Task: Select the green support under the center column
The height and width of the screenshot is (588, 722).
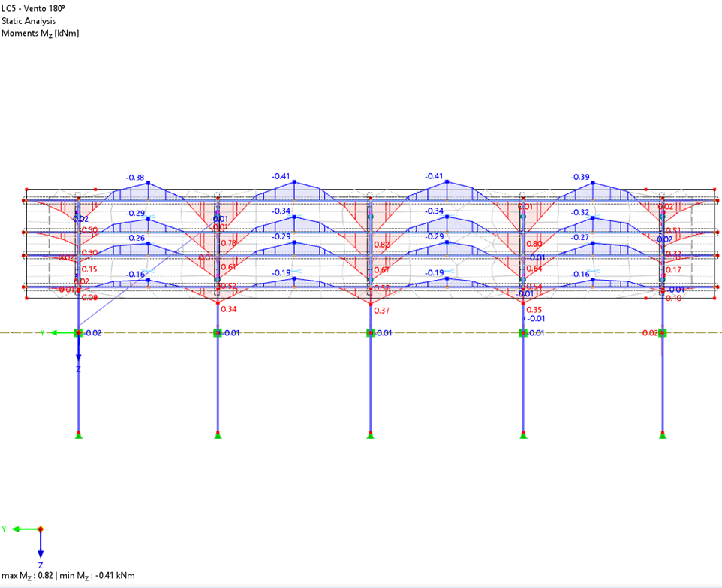Action: 370,433
